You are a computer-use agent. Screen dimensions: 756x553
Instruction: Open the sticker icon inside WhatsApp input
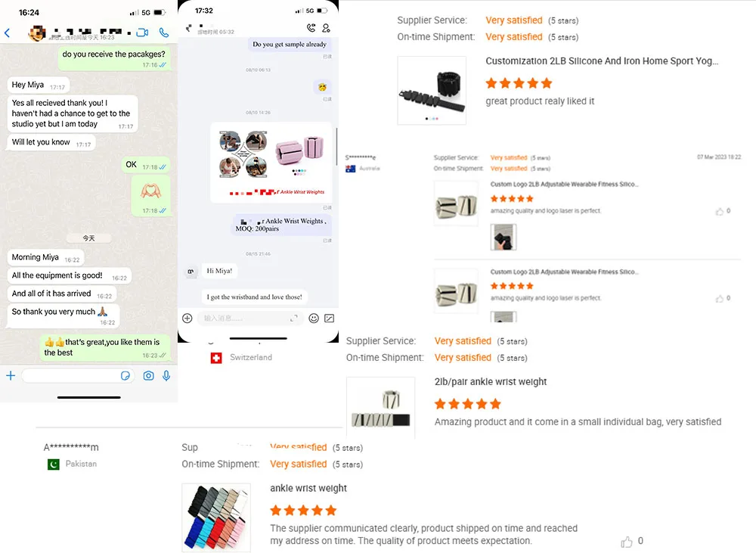pos(125,375)
